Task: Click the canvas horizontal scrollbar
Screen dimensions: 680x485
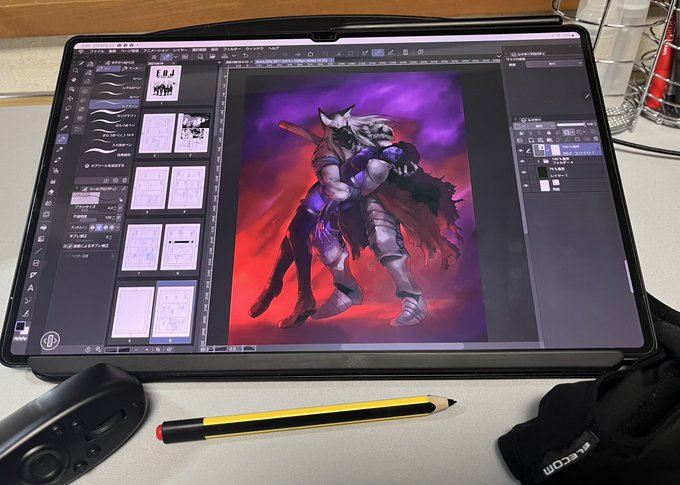Action: point(402,346)
